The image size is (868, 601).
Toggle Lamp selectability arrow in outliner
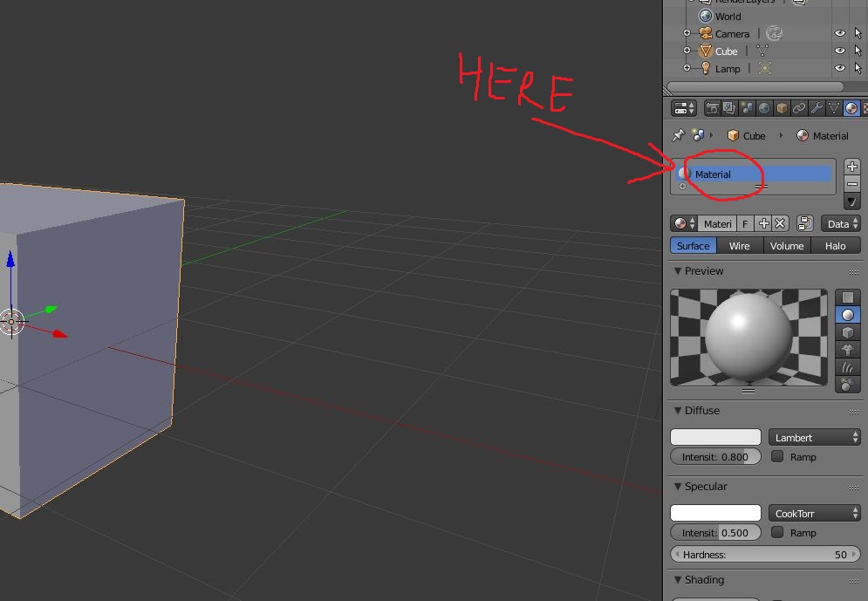click(858, 69)
